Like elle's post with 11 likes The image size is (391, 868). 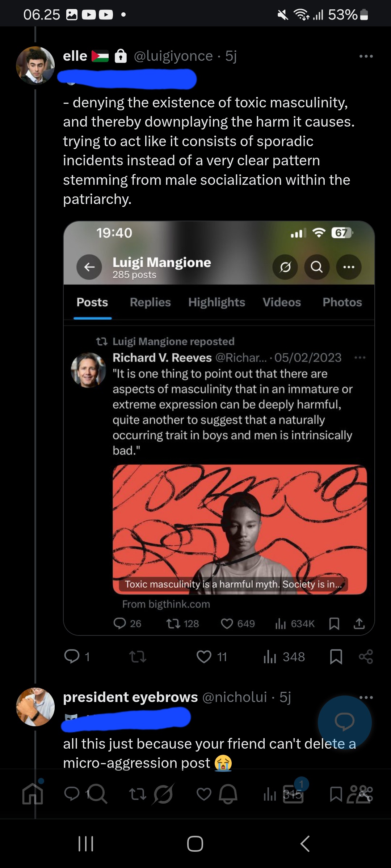[211, 656]
